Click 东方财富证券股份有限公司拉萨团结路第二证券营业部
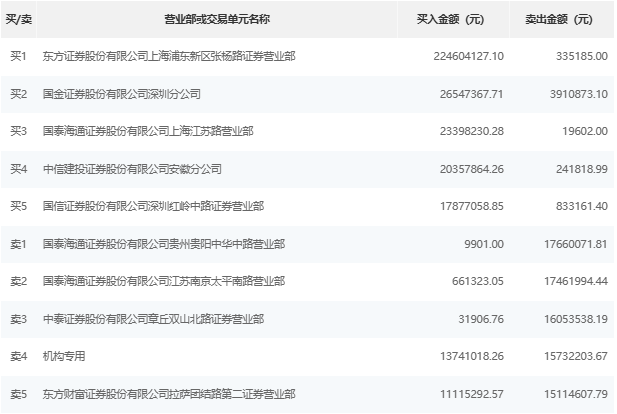The image size is (617, 414). coord(169,394)
